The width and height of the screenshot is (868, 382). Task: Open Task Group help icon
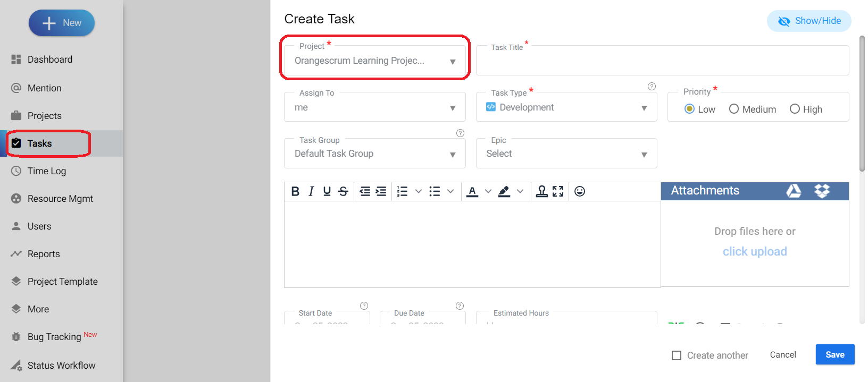pyautogui.click(x=460, y=133)
